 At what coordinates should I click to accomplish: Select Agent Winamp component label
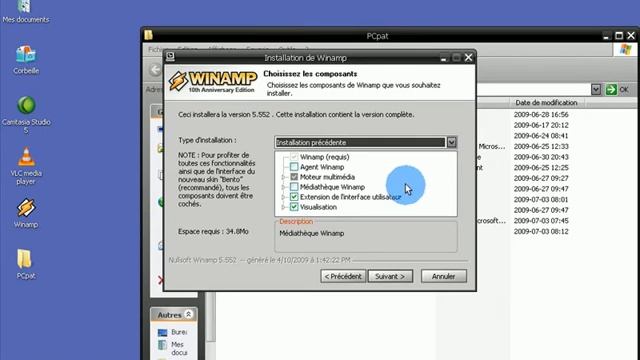click(322, 167)
